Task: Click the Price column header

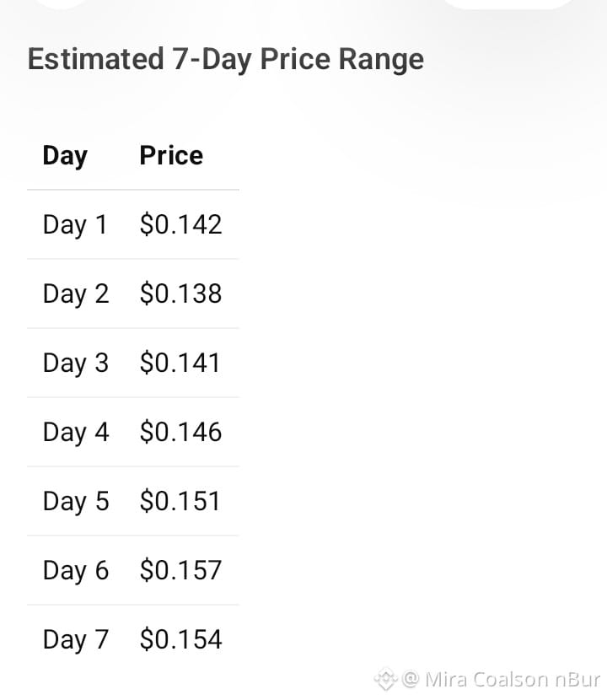Action: click(x=171, y=155)
